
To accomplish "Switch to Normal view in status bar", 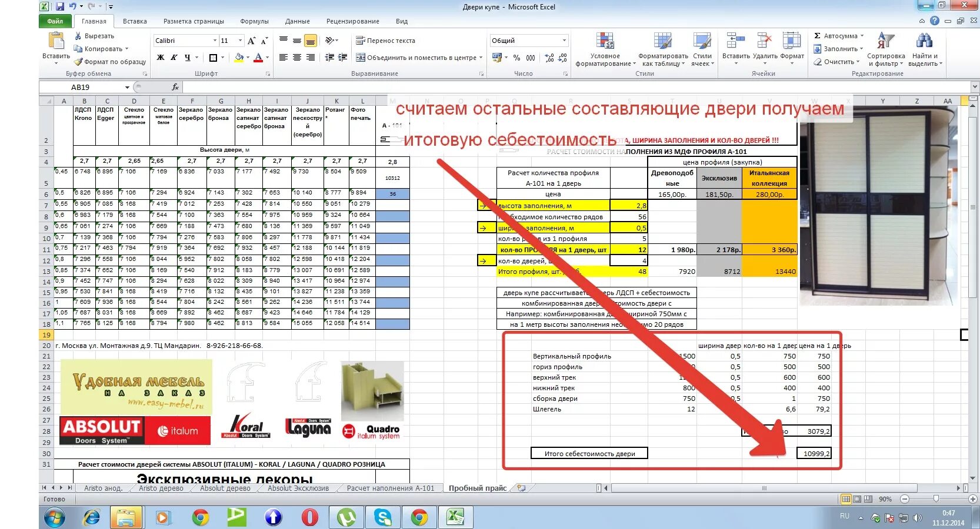I will click(846, 499).
